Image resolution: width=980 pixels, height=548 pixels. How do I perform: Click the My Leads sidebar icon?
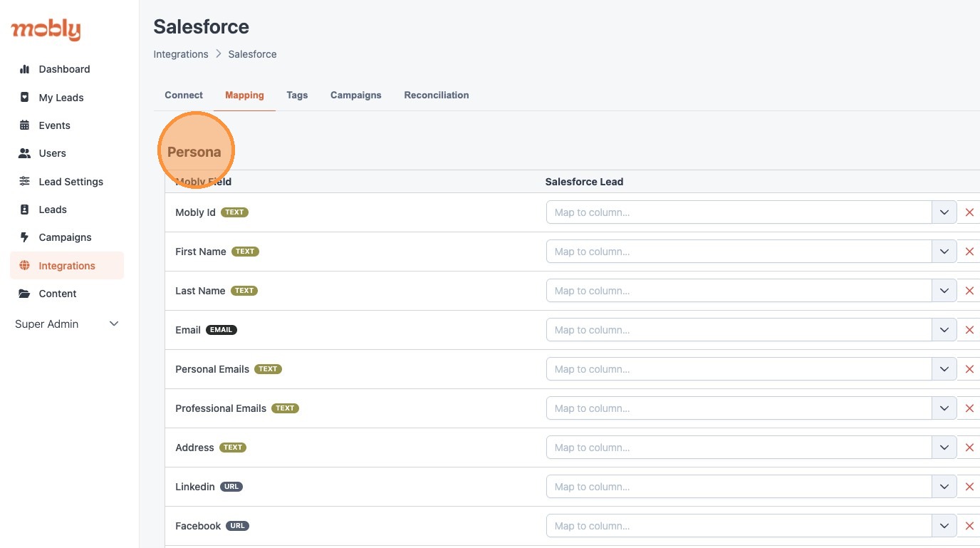[25, 98]
